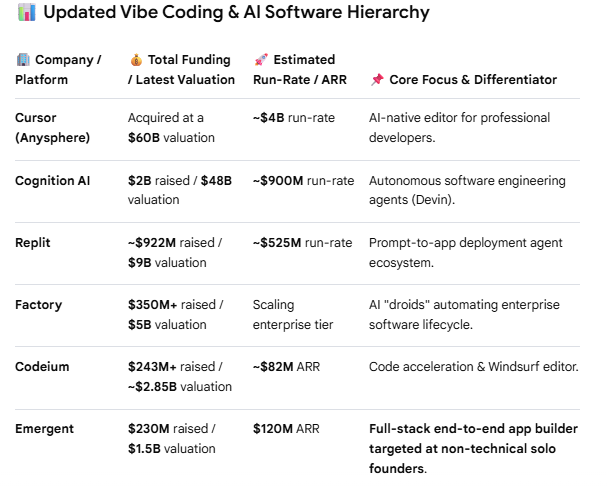
Task: Click the $60B valuation text for Cursor
Action: click(171, 138)
